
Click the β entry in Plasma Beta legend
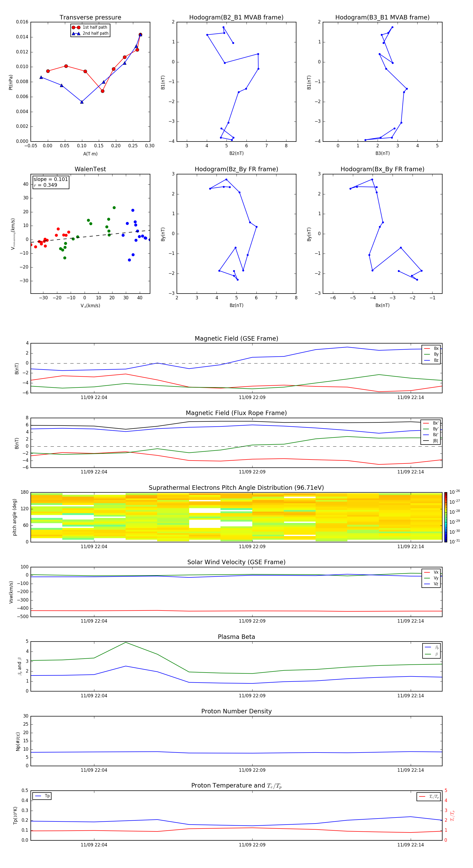coord(431,654)
